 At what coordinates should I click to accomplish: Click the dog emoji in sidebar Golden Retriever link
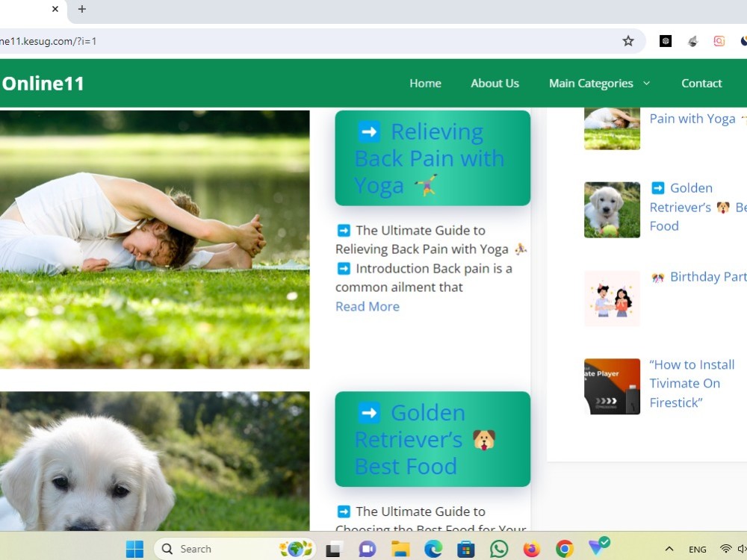pos(722,208)
